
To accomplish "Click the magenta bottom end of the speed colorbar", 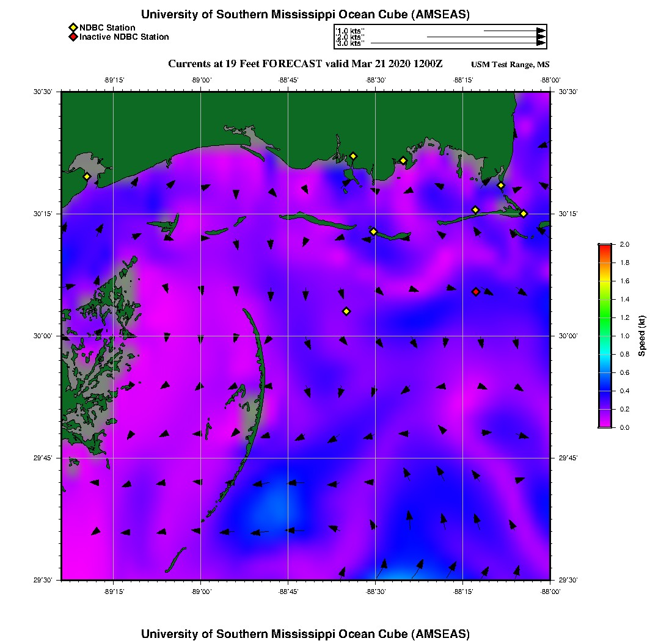I will [x=604, y=425].
